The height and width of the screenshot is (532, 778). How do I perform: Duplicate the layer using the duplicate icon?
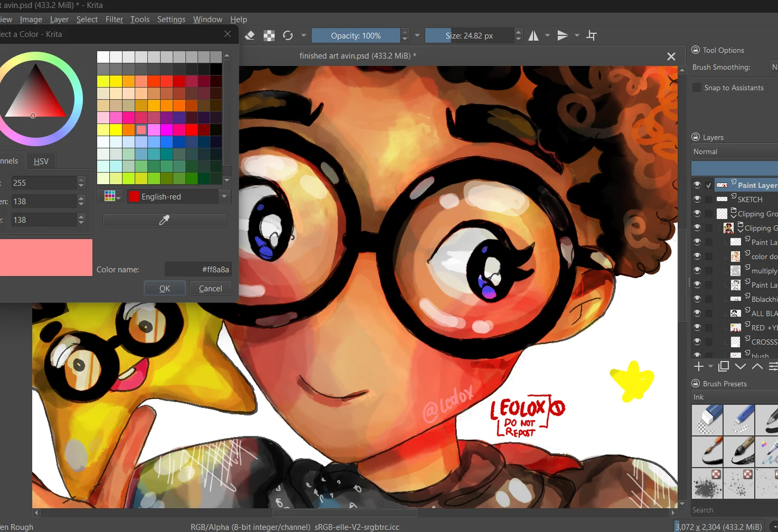click(x=724, y=366)
